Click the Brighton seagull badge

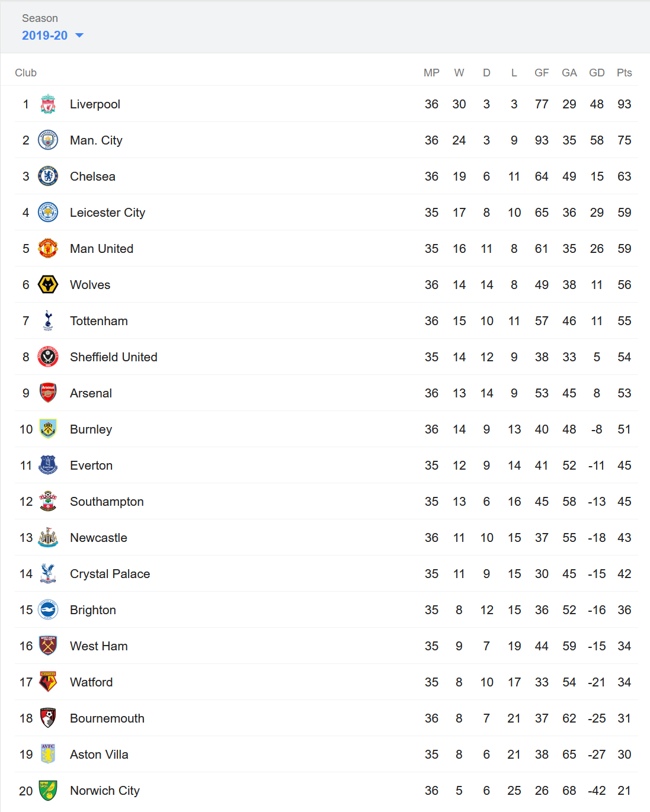[x=48, y=610]
